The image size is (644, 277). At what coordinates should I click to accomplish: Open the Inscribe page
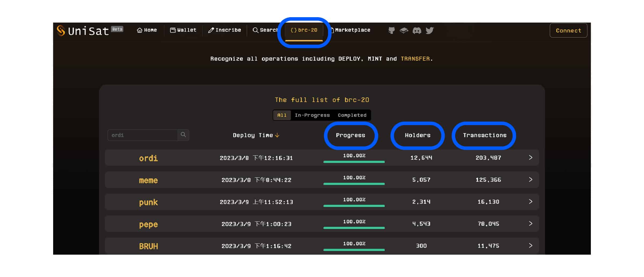point(225,30)
